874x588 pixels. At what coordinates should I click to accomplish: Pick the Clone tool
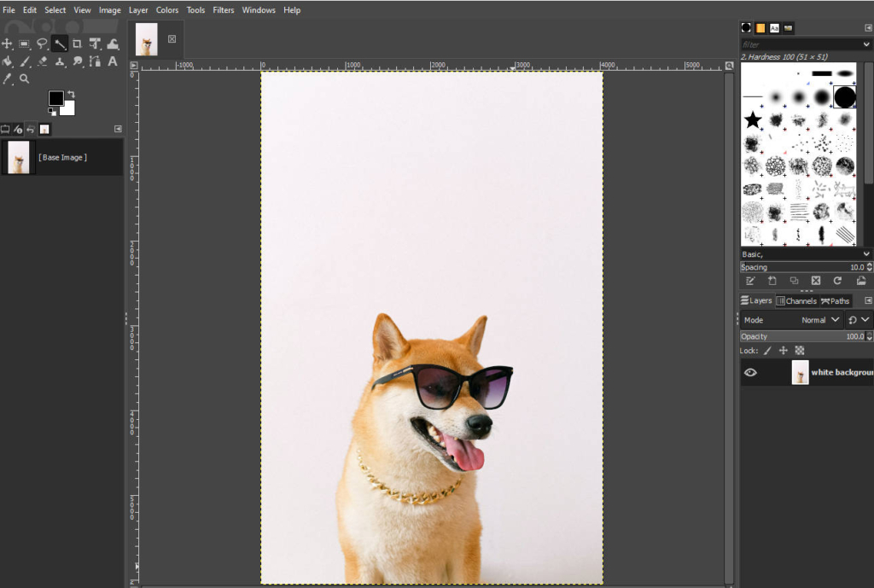[60, 61]
